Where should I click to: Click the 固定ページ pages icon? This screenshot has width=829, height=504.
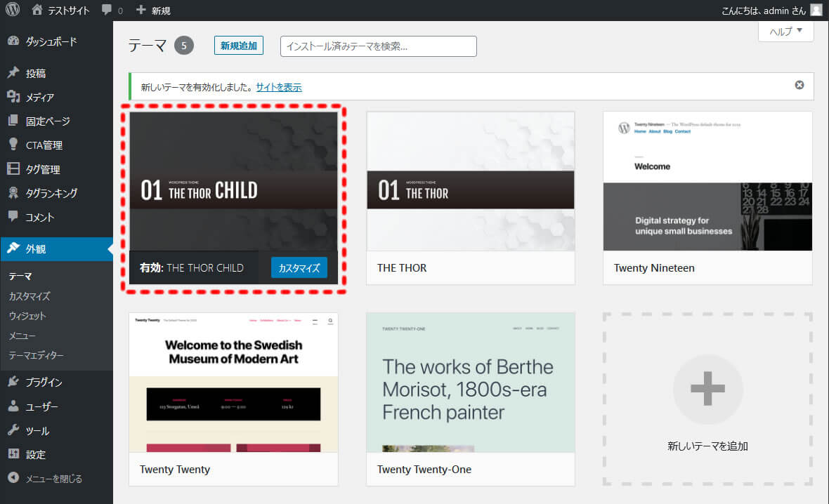[13, 121]
